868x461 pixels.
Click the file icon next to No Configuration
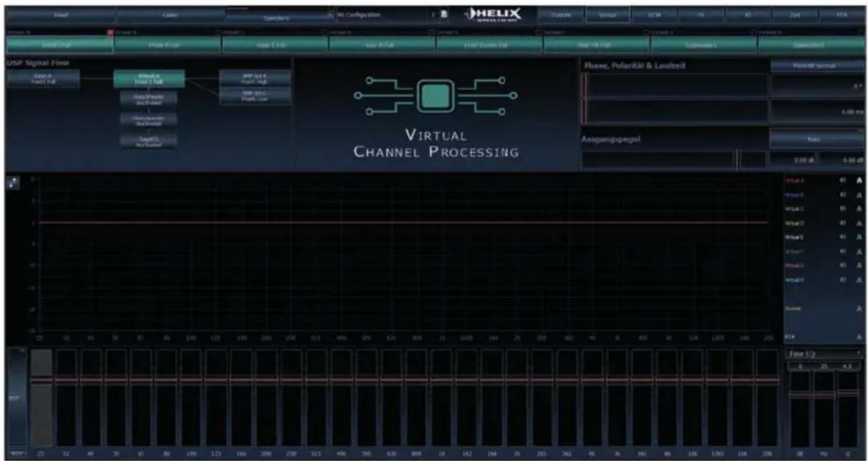444,14
